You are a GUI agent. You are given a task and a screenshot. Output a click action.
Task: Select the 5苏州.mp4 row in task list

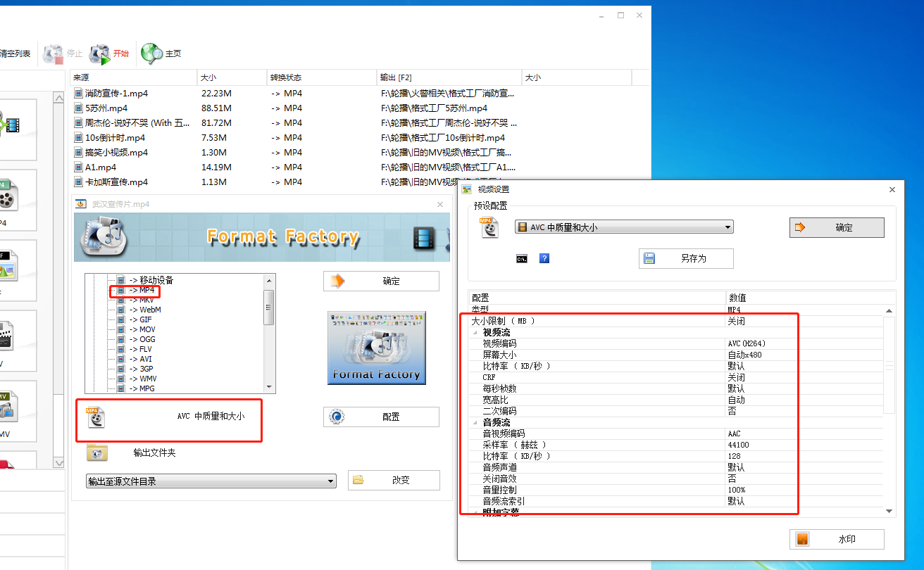(x=106, y=108)
